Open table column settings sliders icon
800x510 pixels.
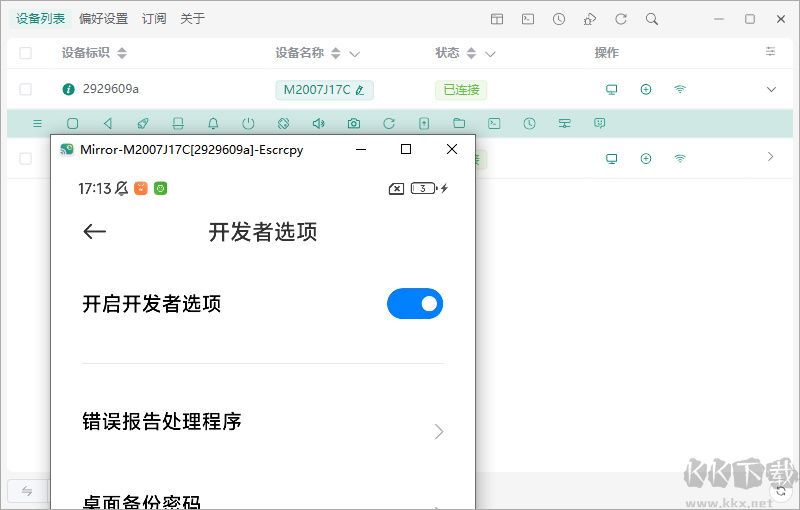770,51
